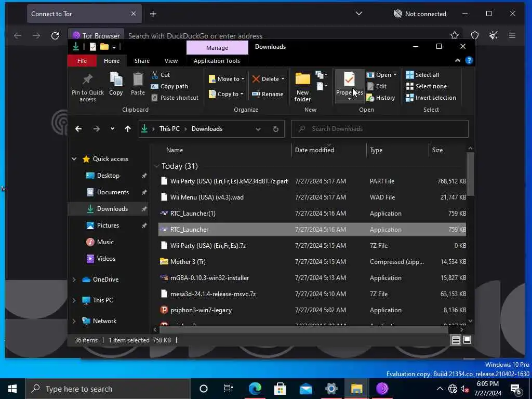This screenshot has width=532, height=399.
Task: Open Tor Browser shield security icon
Action: [475, 35]
